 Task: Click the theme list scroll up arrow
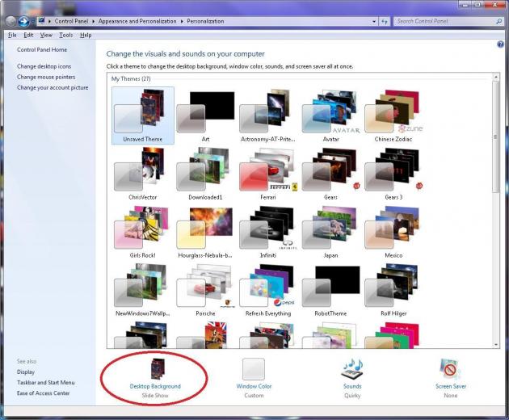coord(496,78)
